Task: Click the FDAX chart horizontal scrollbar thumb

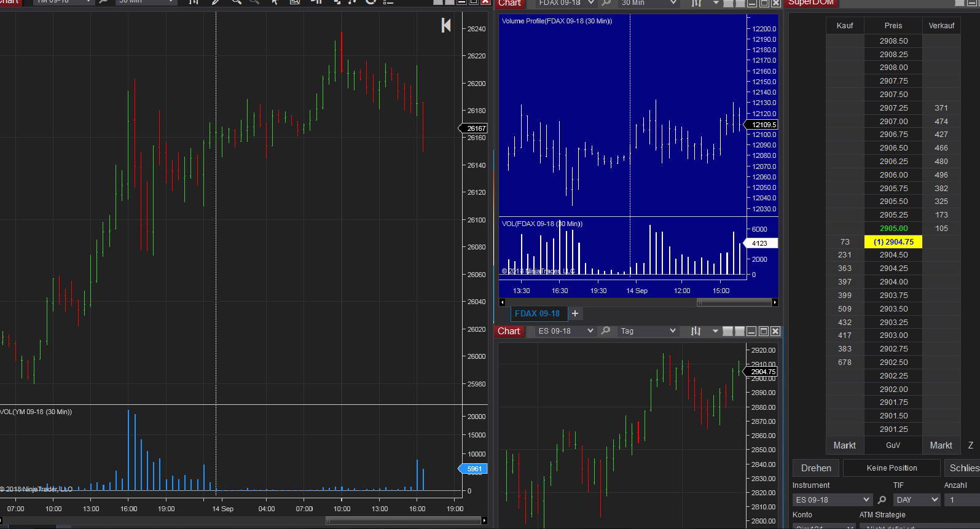Action: [x=734, y=302]
